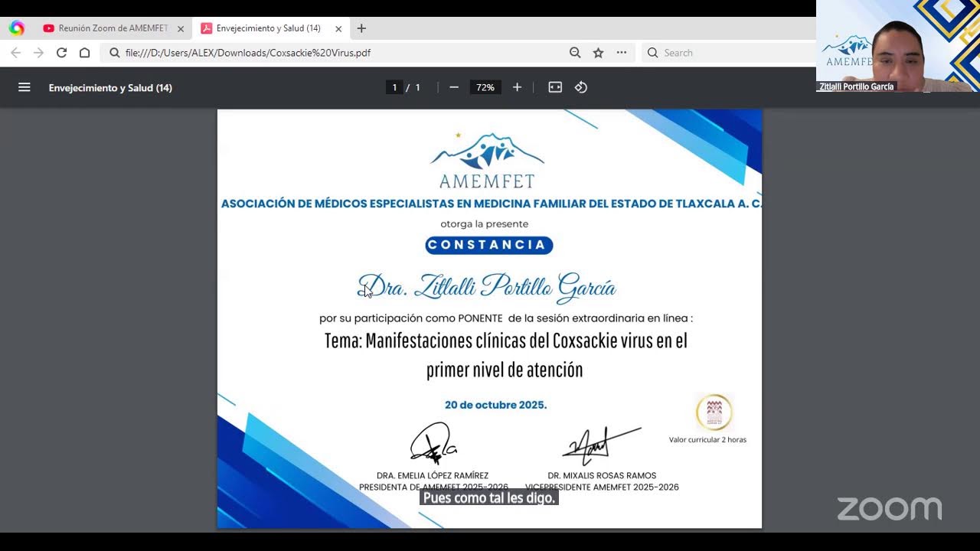Click the PDF title Envejecimiento y Salud (14)

click(x=110, y=88)
